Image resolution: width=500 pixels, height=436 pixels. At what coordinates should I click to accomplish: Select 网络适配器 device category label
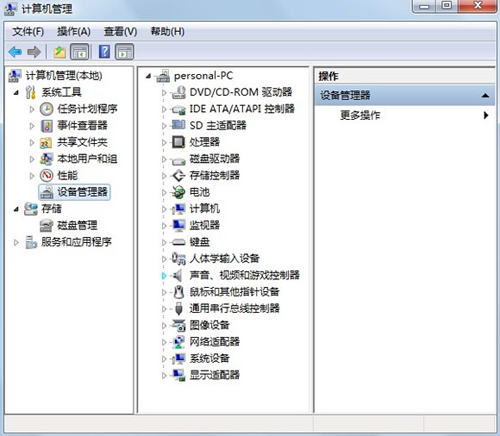tap(214, 342)
